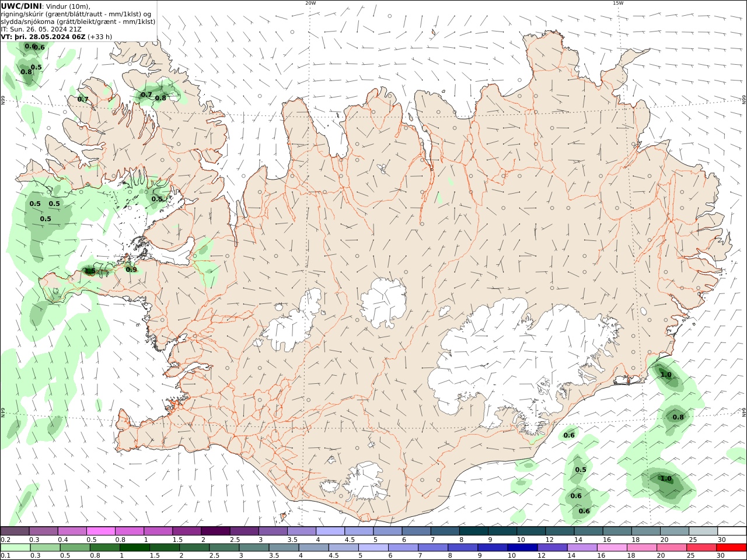Pick the grey-green 3 rain legend swatch
Image resolution: width=747 pixels, height=560 pixels.
(x=254, y=548)
